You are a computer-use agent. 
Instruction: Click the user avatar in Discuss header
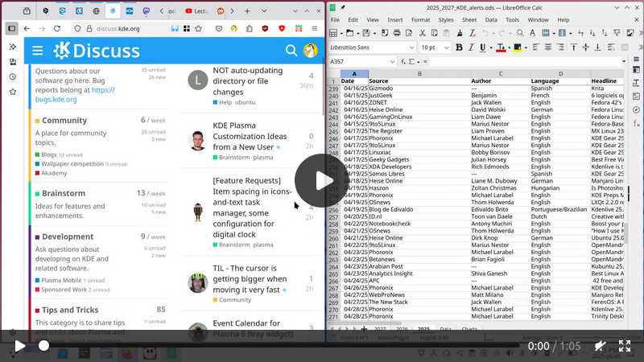[x=311, y=51]
